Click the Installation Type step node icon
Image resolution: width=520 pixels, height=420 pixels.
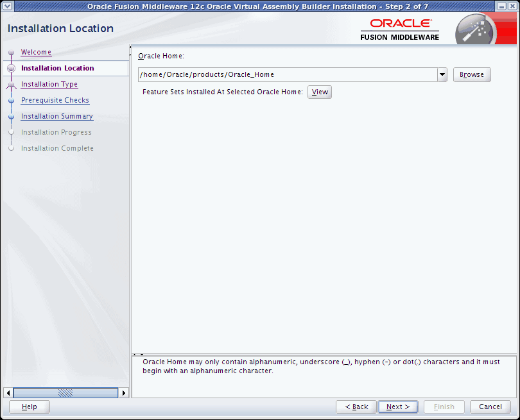[x=12, y=85]
